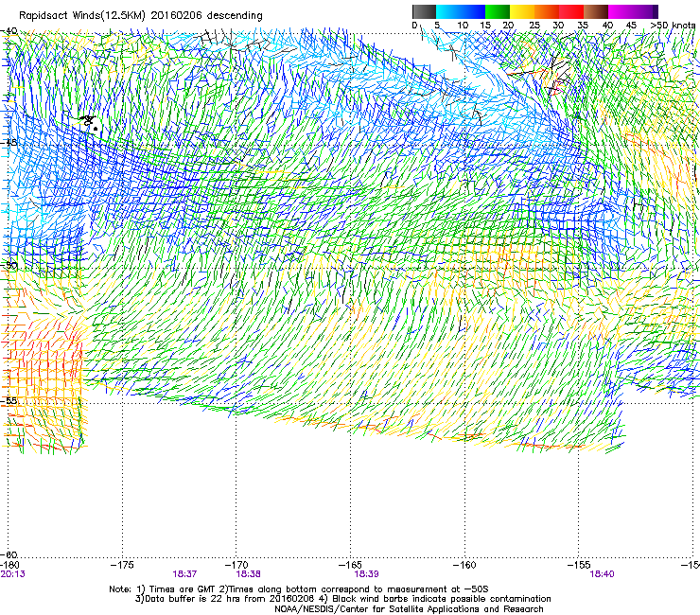
Task: Click the purple '18:37' time label
Action: tap(184, 574)
